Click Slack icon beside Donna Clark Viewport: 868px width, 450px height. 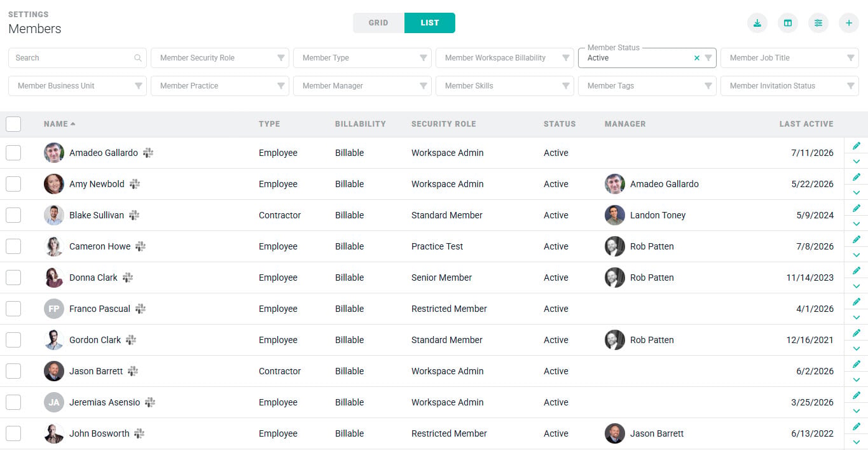128,278
